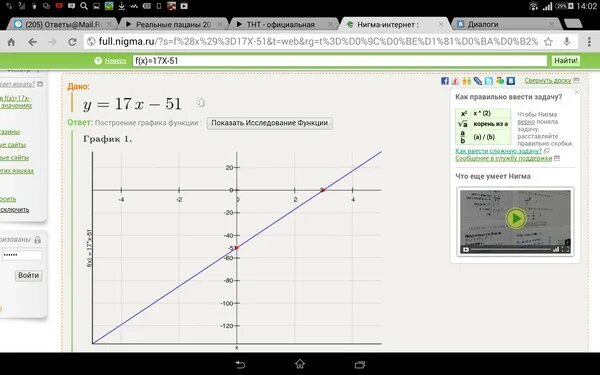The width and height of the screenshot is (600, 375).
Task: Click the browser back arrow
Action: coord(32,42)
